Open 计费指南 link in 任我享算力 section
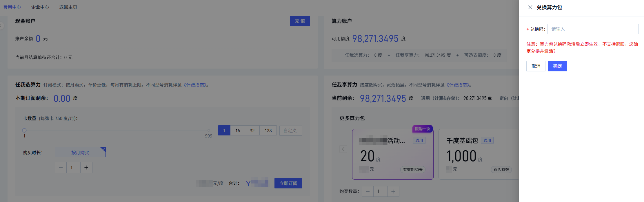This screenshot has height=202, width=644. (458, 85)
